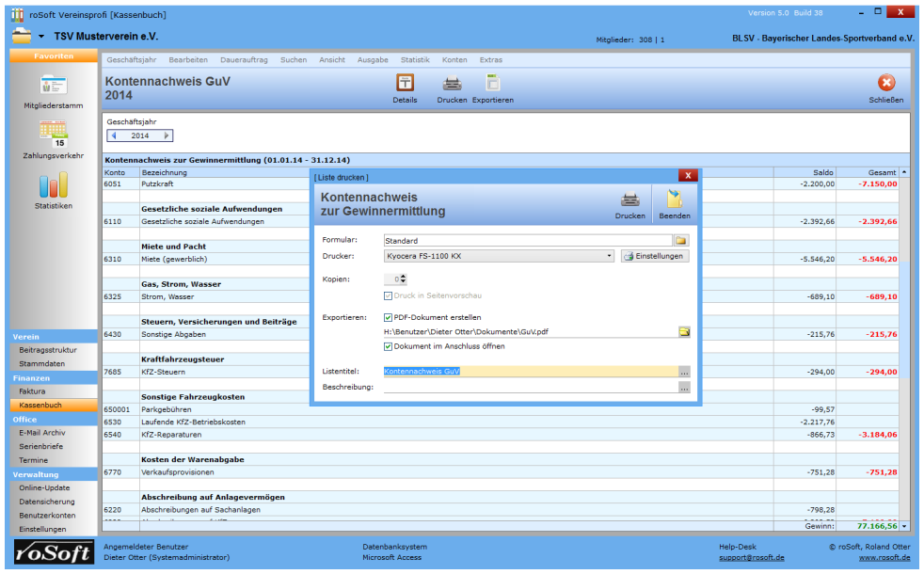Toggle Dokument im Anschluss öffnen checkbox

point(388,346)
